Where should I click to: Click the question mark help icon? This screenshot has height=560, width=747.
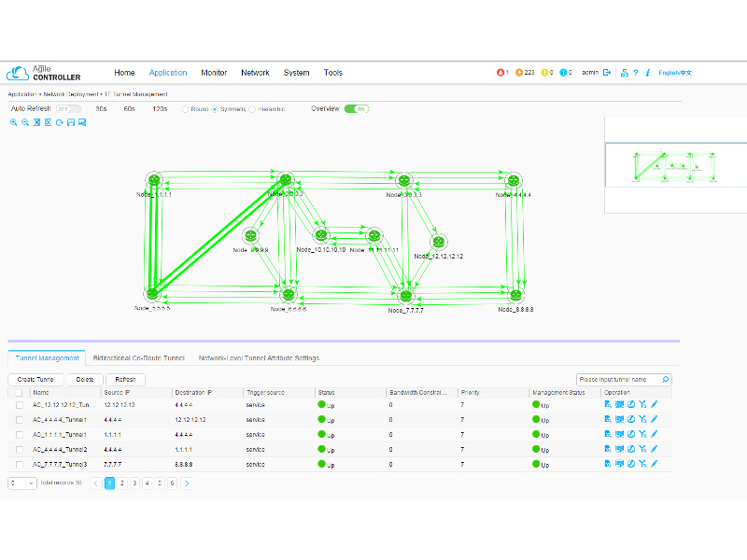(x=636, y=73)
